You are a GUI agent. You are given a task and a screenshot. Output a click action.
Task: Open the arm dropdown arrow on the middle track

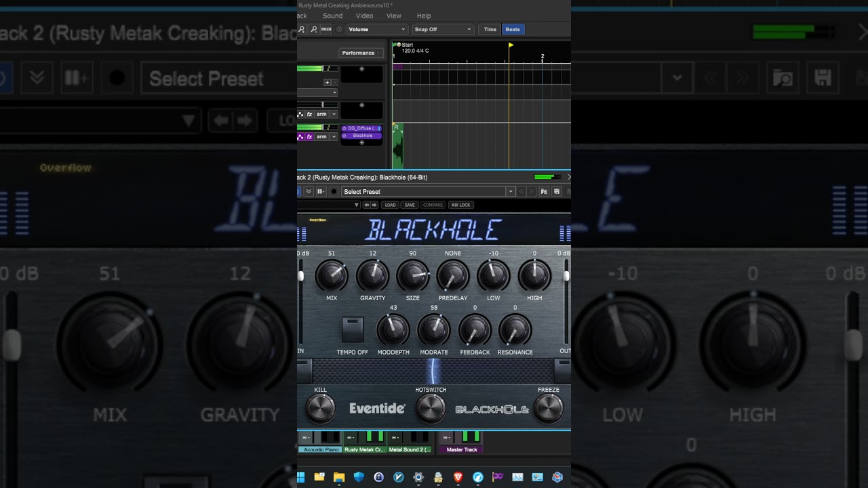click(x=334, y=114)
